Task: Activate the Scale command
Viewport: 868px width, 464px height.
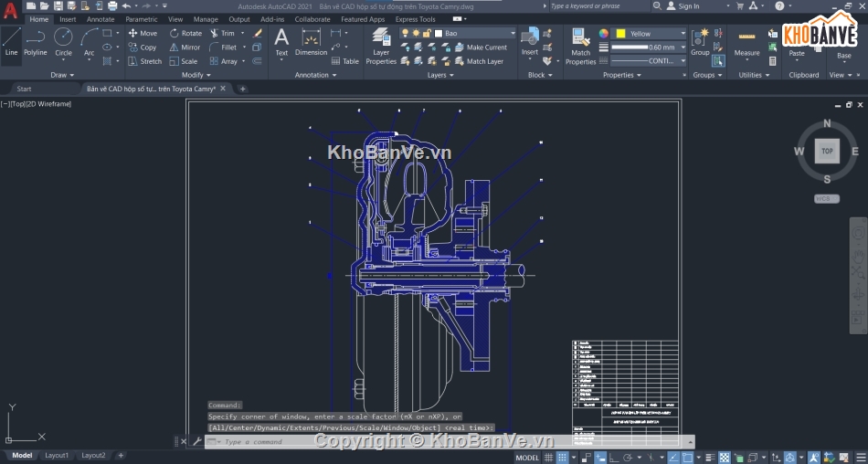Action: point(184,61)
